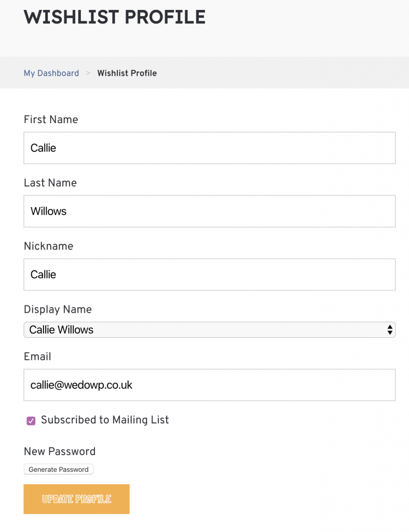Click the WISHLIST PROFILE page heading
409x532 pixels.
point(115,17)
